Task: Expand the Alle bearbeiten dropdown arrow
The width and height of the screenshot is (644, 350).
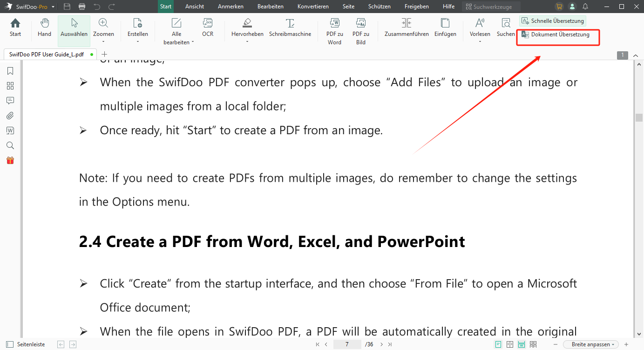Action: pyautogui.click(x=192, y=42)
